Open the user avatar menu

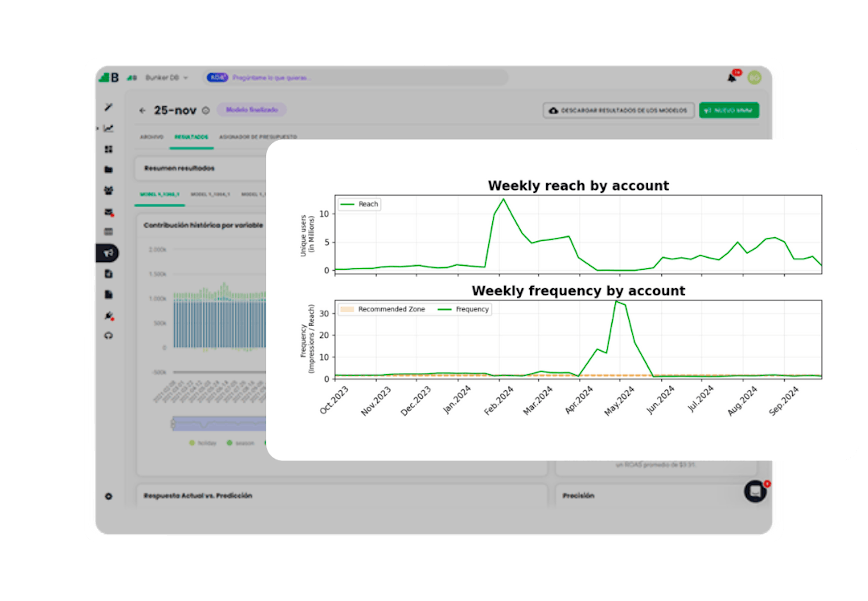point(754,78)
